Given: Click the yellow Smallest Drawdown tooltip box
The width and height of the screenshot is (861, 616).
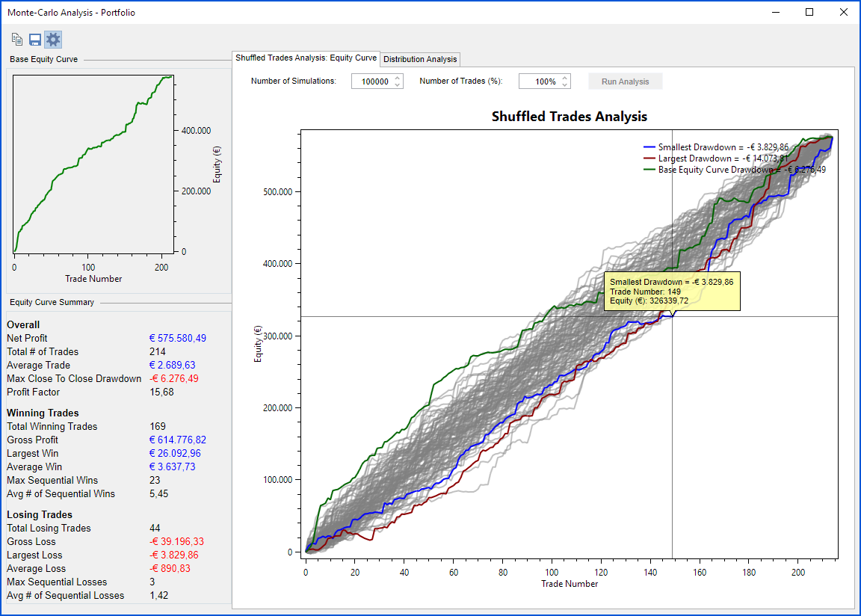Looking at the screenshot, I should [672, 291].
